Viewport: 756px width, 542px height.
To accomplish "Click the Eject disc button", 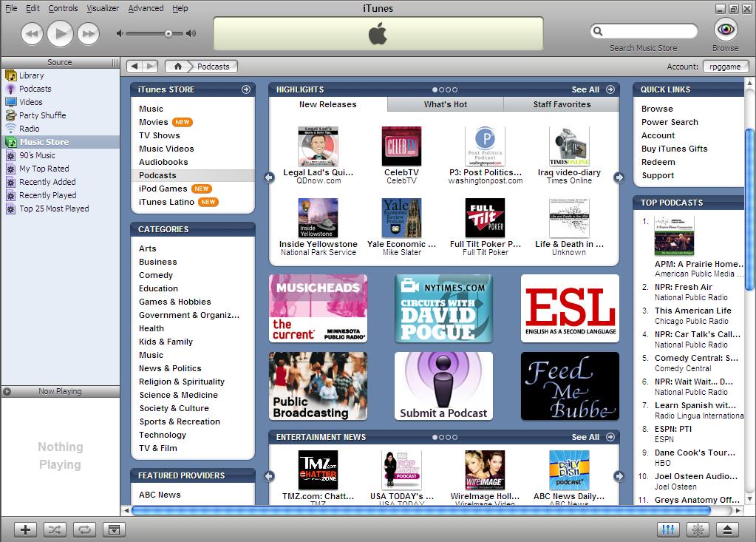I will (x=728, y=530).
